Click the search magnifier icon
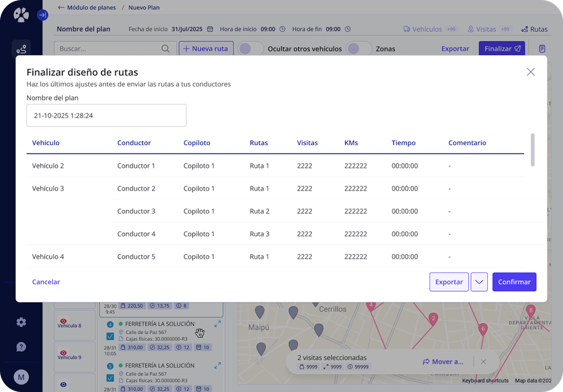 (166, 49)
